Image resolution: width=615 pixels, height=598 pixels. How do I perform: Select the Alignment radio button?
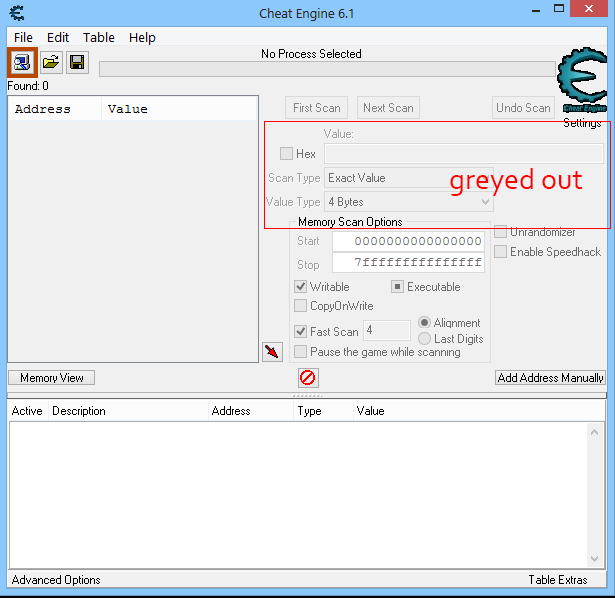pos(424,322)
